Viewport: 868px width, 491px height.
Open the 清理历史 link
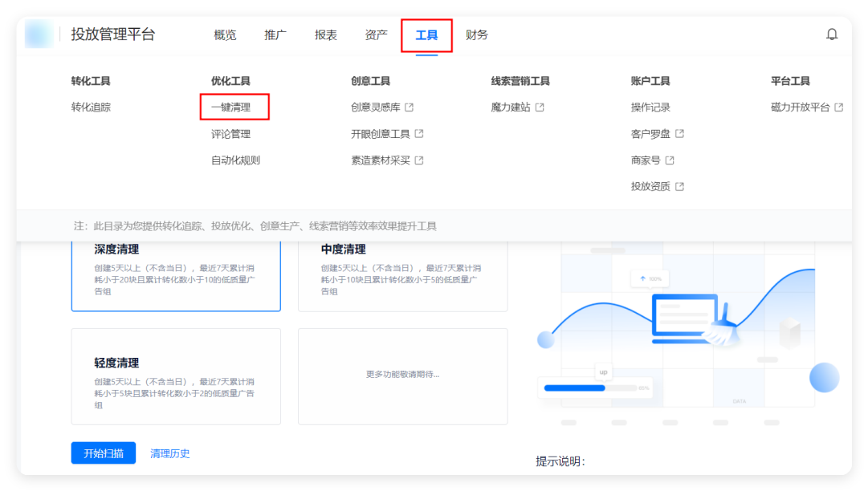(x=169, y=452)
